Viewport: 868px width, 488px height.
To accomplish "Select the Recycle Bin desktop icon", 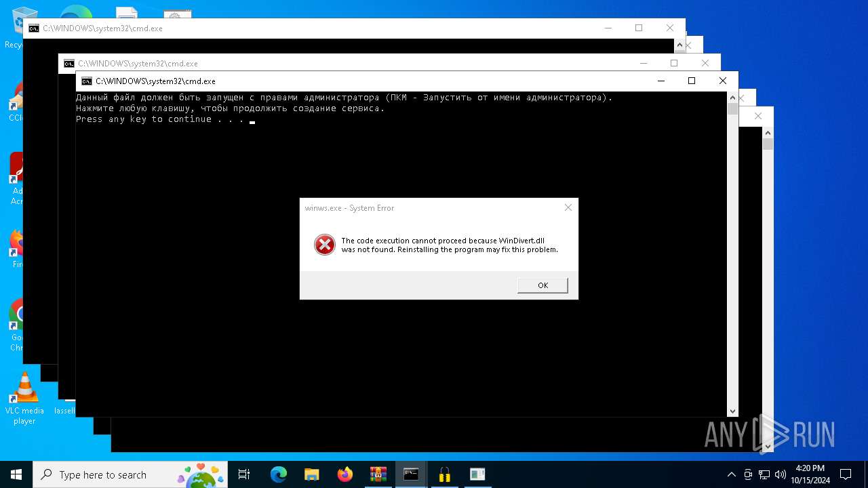I will point(14,27).
